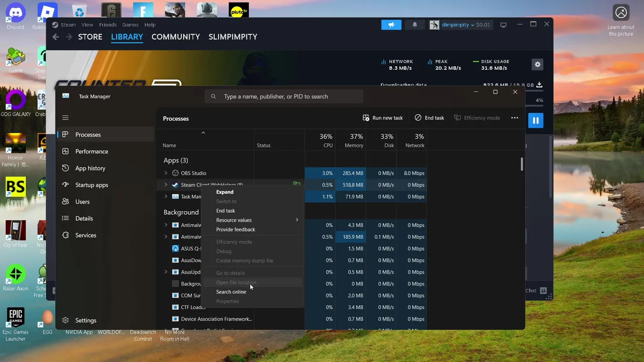Screen dimensions: 644x362
Task: Open the Games menu in Steam
Action: point(130,25)
